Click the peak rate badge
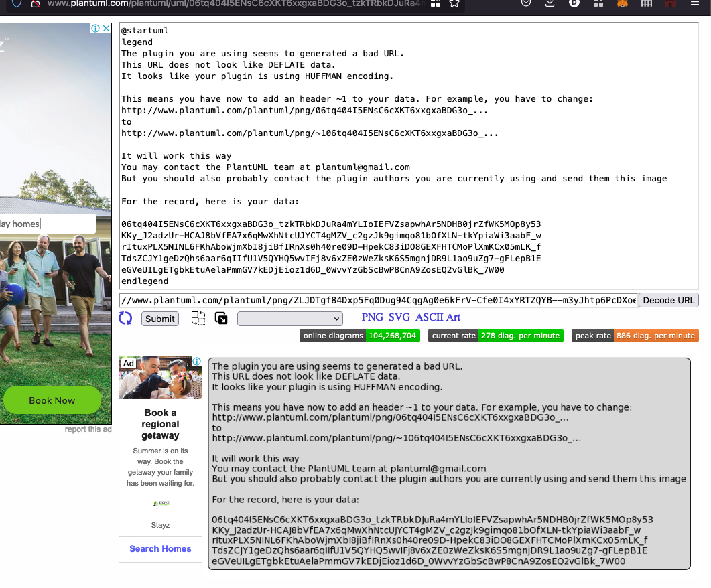Viewport: 711px width, 588px height. 635,336
